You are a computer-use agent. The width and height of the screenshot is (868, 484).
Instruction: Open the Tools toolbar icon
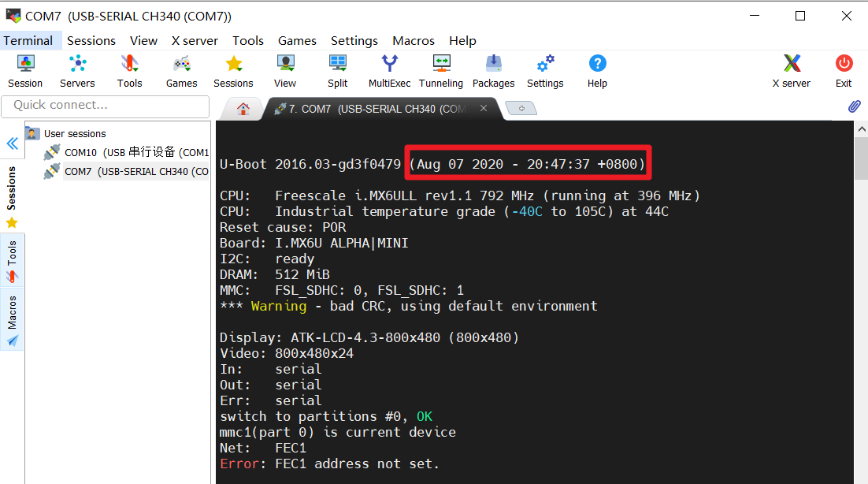click(x=128, y=69)
